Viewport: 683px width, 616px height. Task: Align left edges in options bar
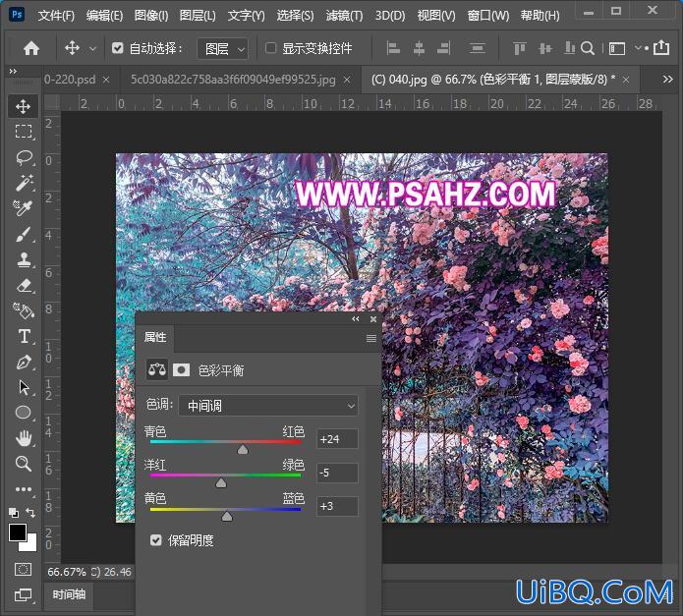pos(393,48)
